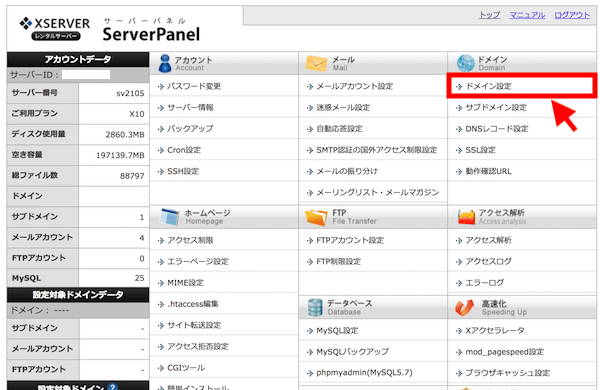Open サブドメイン設定
Screen dimensions: 600x390
(496, 108)
